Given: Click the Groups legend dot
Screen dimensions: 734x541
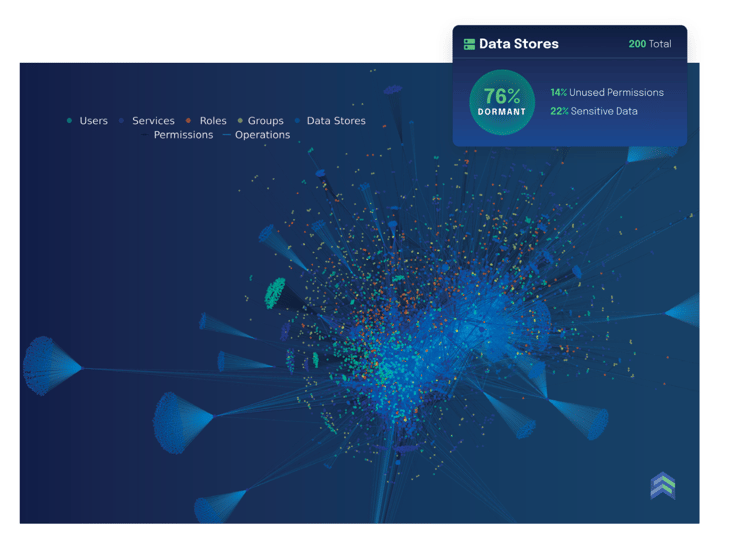Looking at the screenshot, I should point(240,121).
